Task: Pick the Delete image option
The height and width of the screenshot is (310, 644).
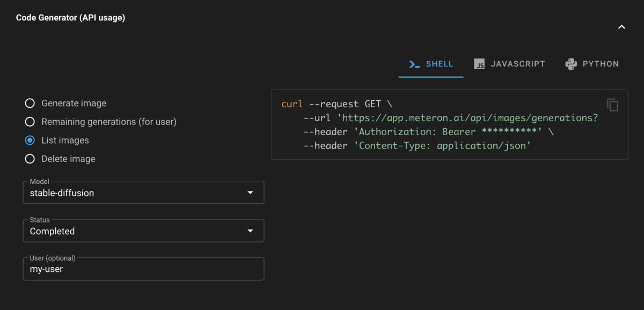Action: pyautogui.click(x=30, y=159)
